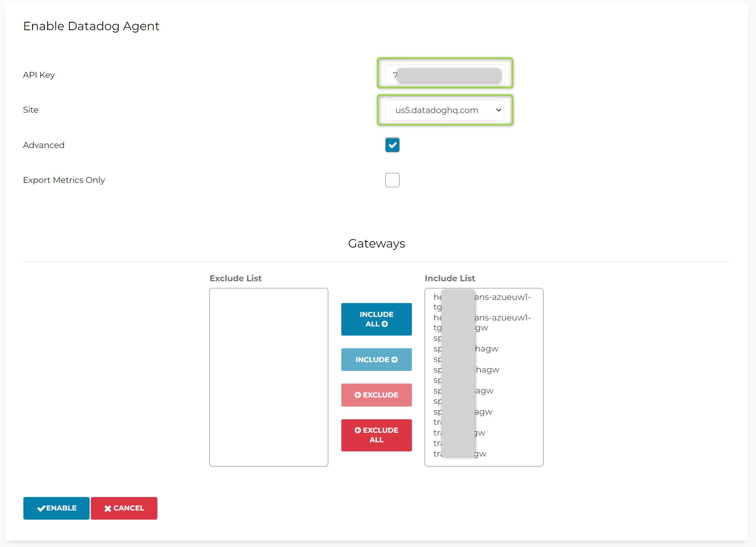This screenshot has height=547, width=756.
Task: Click the INCLUDE ALL button
Action: tap(376, 319)
